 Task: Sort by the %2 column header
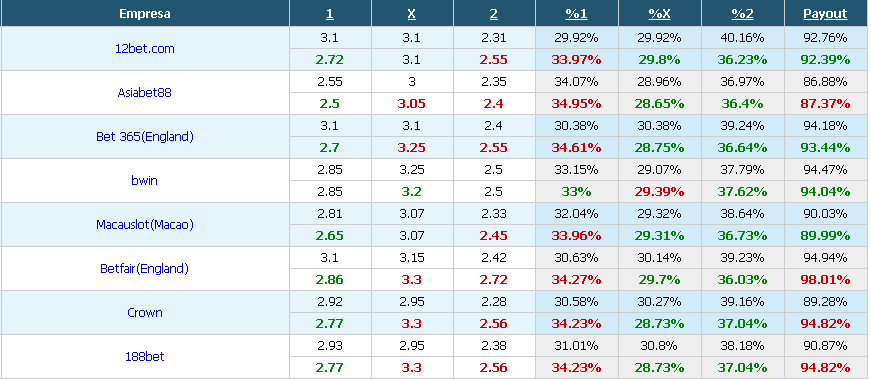(x=742, y=14)
